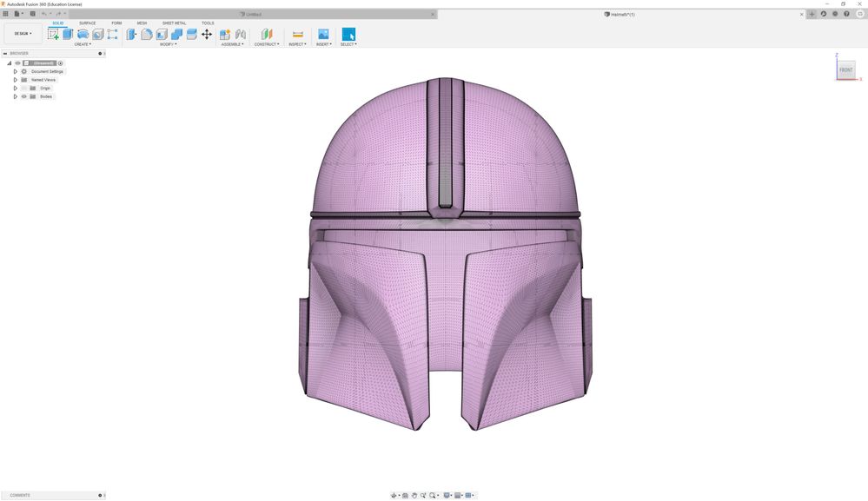Switch to the Mesh tab
Image resolution: width=868 pixels, height=501 pixels.
[x=142, y=23]
